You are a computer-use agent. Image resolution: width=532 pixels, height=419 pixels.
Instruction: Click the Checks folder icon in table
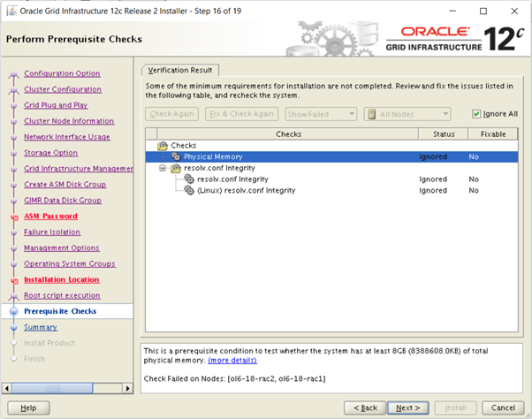[x=163, y=145]
